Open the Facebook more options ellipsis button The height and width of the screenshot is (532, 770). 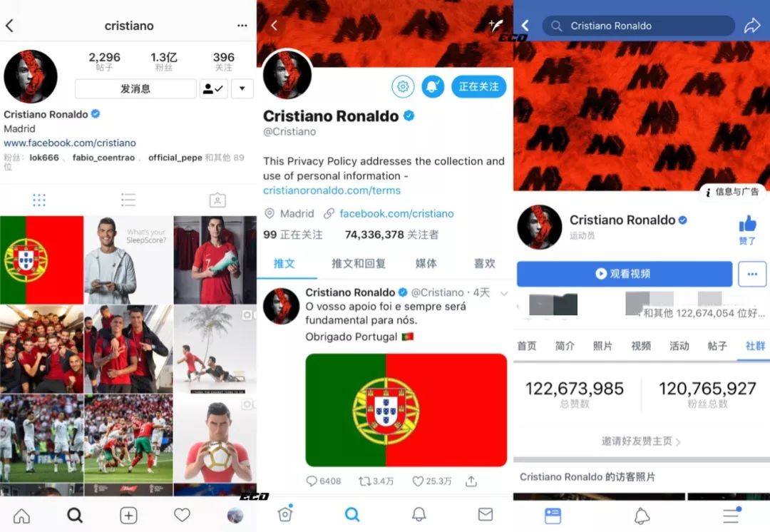pyautogui.click(x=752, y=274)
